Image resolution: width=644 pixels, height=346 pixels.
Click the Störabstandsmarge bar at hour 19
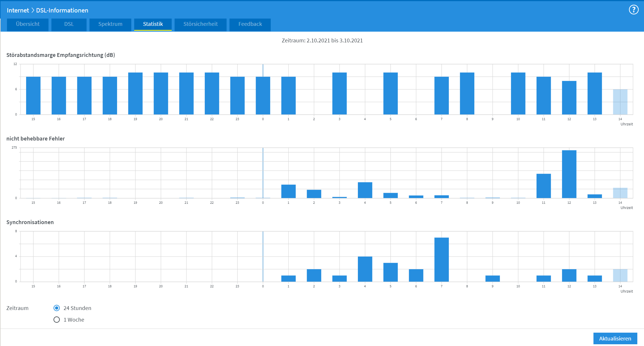click(x=135, y=93)
